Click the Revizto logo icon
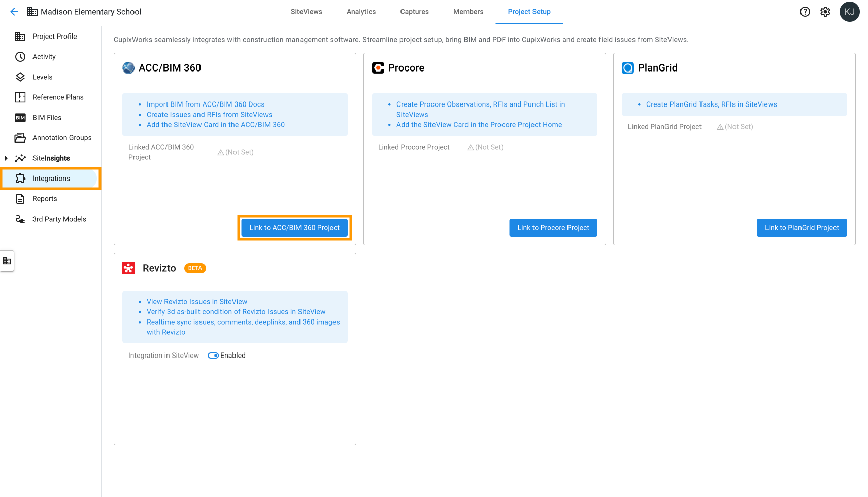 (x=128, y=268)
